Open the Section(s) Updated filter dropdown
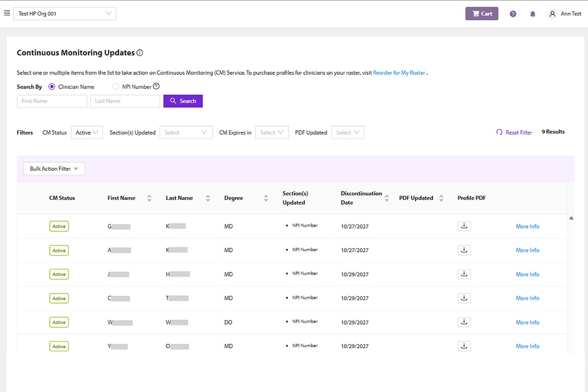 pyautogui.click(x=186, y=133)
